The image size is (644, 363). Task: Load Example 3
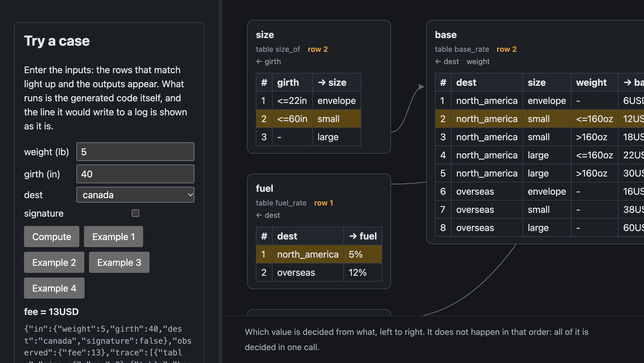click(119, 262)
